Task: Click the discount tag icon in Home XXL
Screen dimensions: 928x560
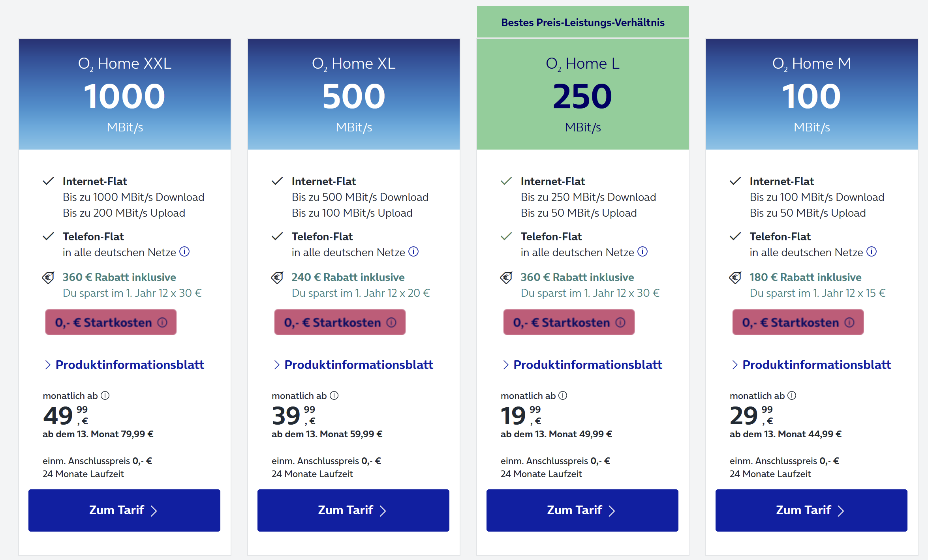Action: [x=48, y=277]
